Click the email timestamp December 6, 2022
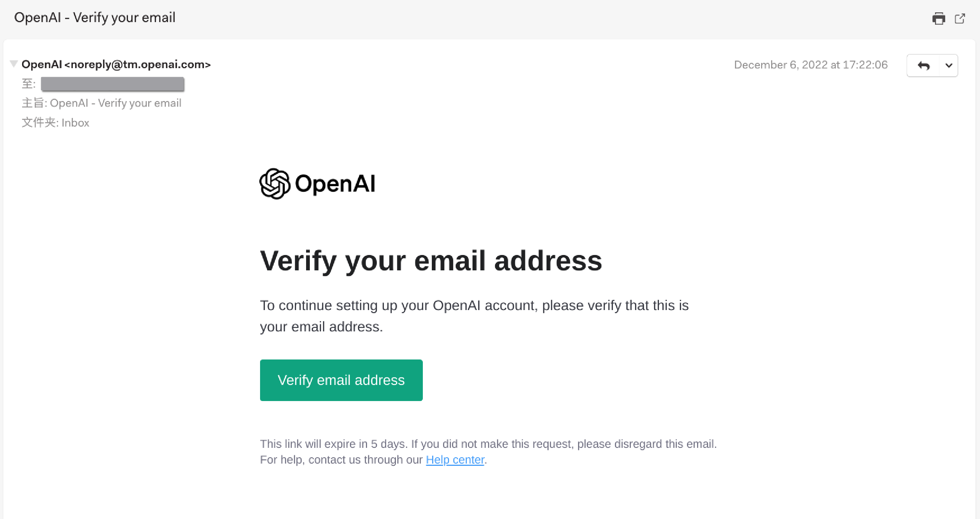The height and width of the screenshot is (519, 980). [x=810, y=65]
